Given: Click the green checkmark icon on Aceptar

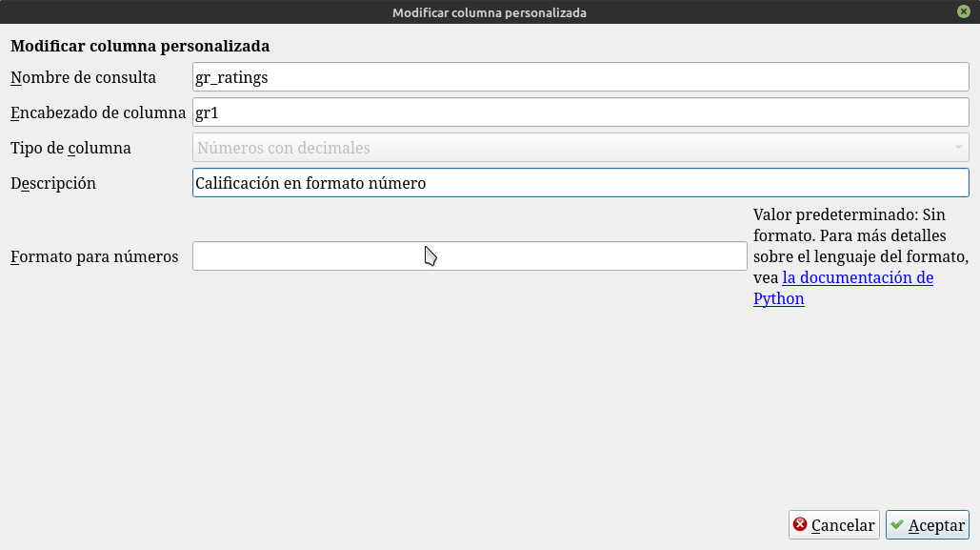Looking at the screenshot, I should coord(897,525).
